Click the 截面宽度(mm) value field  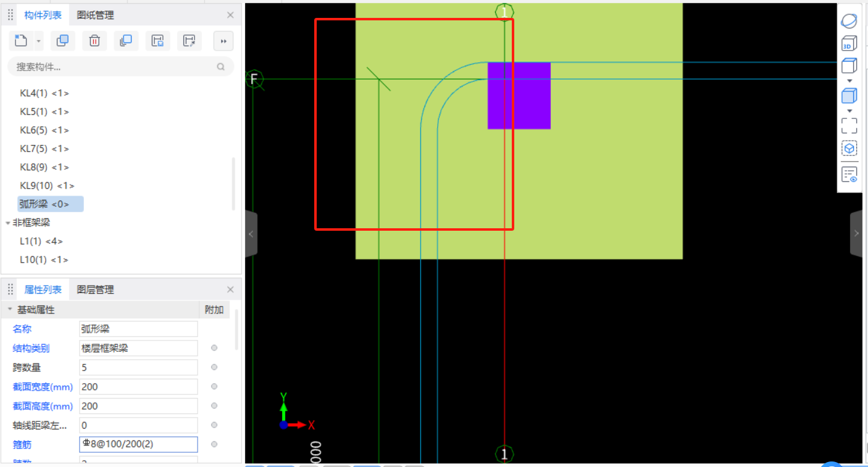138,387
